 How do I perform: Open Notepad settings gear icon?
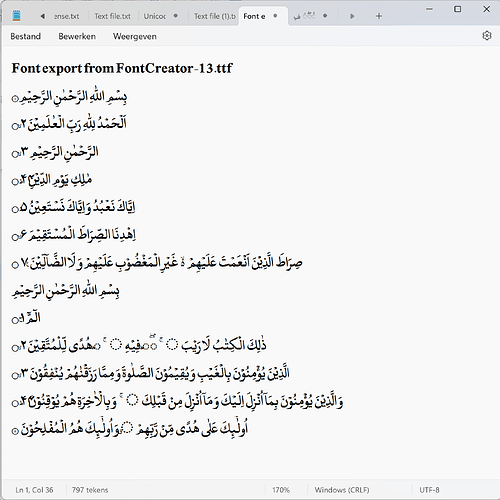point(487,36)
